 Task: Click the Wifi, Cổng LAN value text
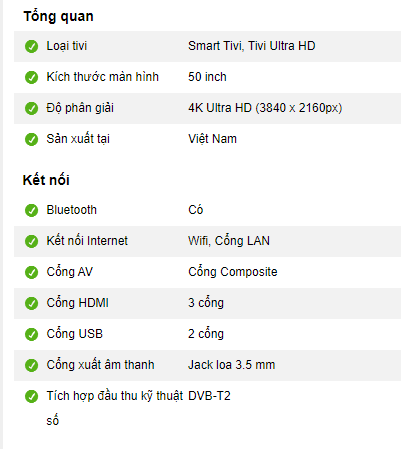pyautogui.click(x=229, y=241)
